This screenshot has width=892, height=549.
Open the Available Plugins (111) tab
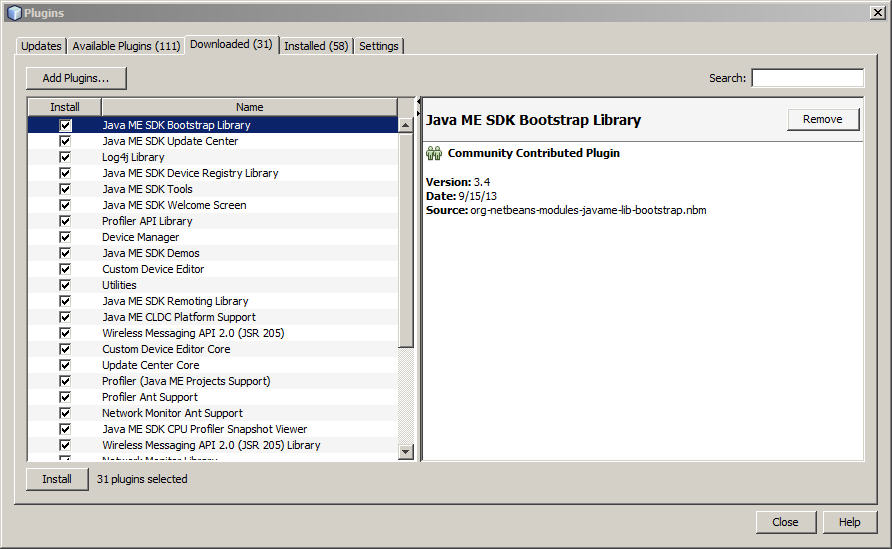[126, 46]
